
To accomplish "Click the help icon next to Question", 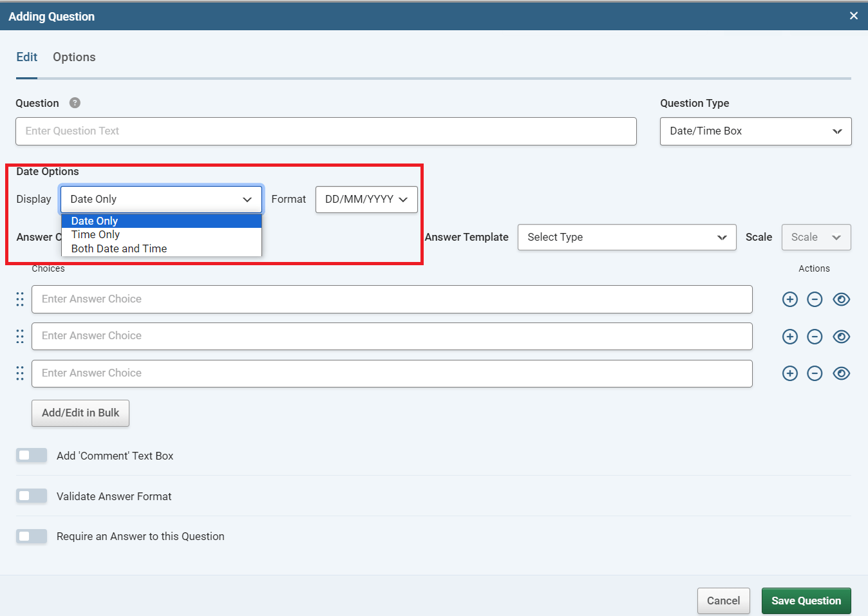I will coord(75,103).
